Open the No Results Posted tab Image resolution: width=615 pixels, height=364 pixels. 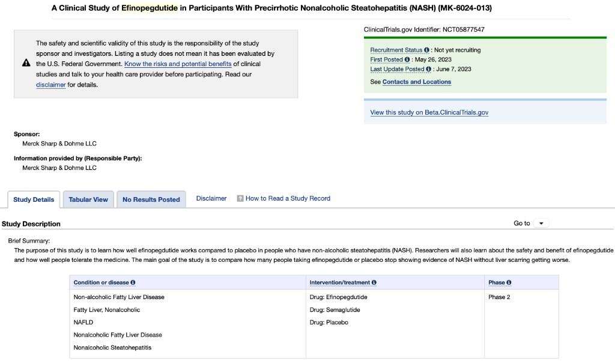point(151,199)
